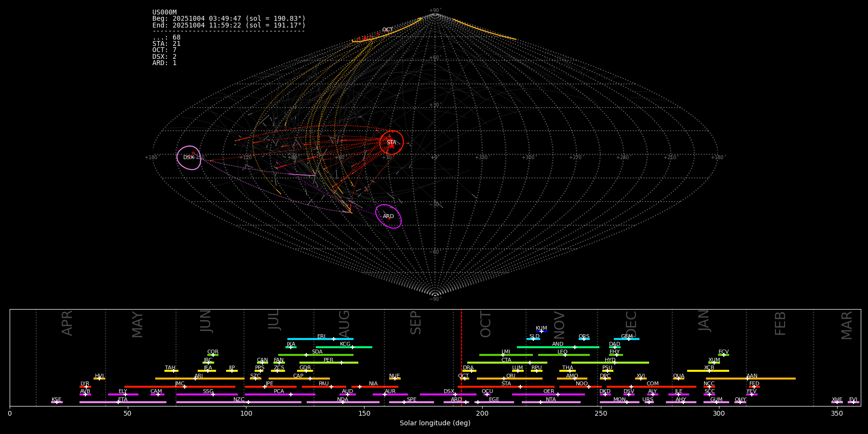
Task: Click the AUG month label in timeline
Action: click(344, 324)
